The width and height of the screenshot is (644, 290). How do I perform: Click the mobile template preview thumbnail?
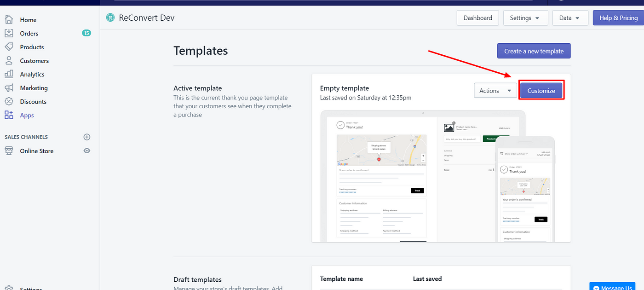pyautogui.click(x=525, y=189)
